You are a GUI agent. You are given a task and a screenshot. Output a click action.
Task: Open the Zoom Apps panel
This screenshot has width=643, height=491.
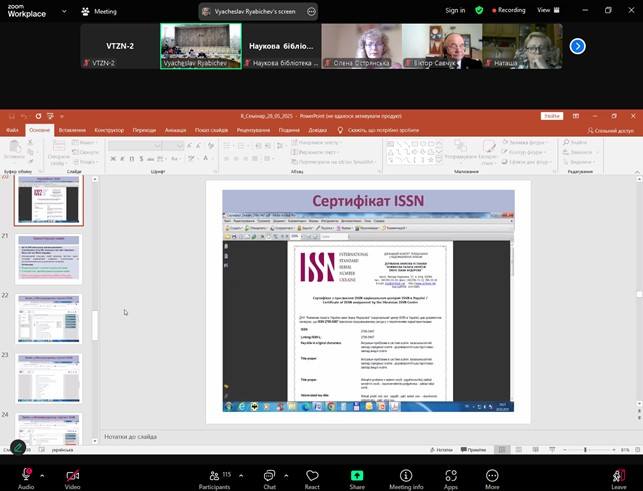(x=451, y=480)
